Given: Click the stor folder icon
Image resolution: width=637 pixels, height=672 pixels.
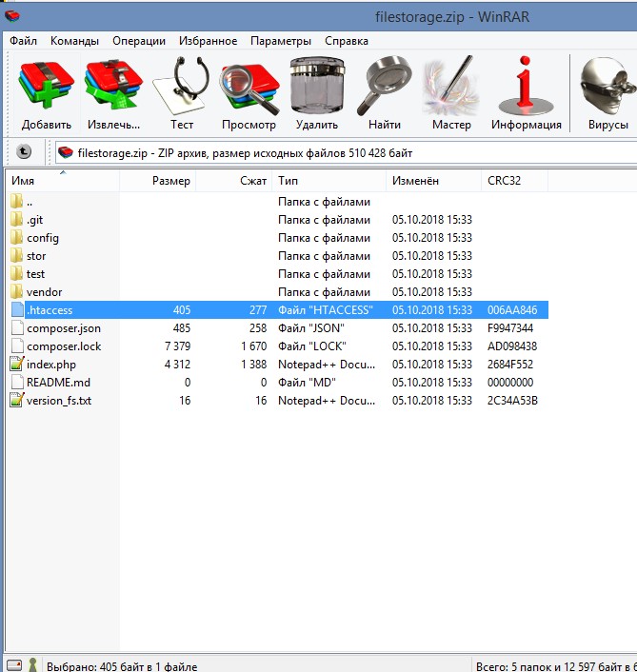Looking at the screenshot, I should pyautogui.click(x=17, y=255).
